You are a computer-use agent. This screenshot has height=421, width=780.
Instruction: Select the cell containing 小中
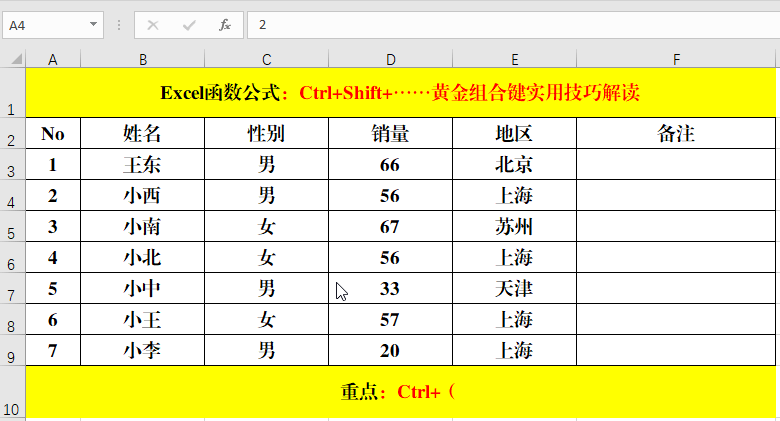coord(142,288)
